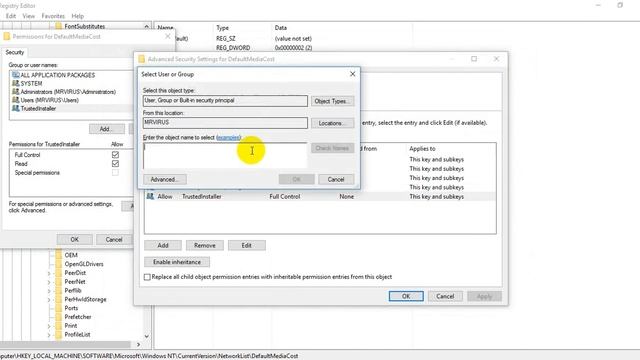Open the Help menu
Screen dimensions: 640x360
coord(78,16)
